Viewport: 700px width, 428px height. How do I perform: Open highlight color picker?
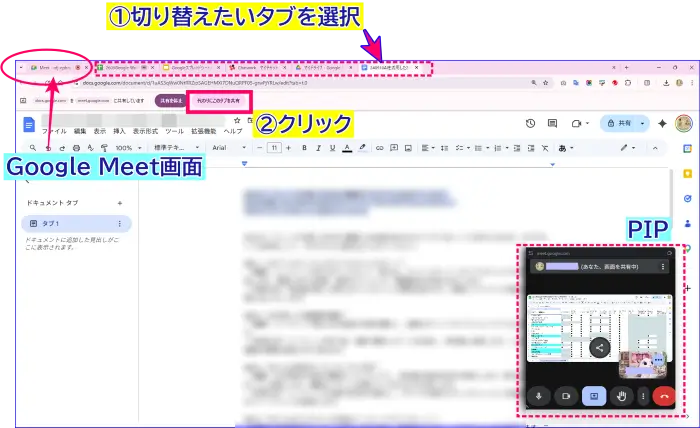coord(362,148)
